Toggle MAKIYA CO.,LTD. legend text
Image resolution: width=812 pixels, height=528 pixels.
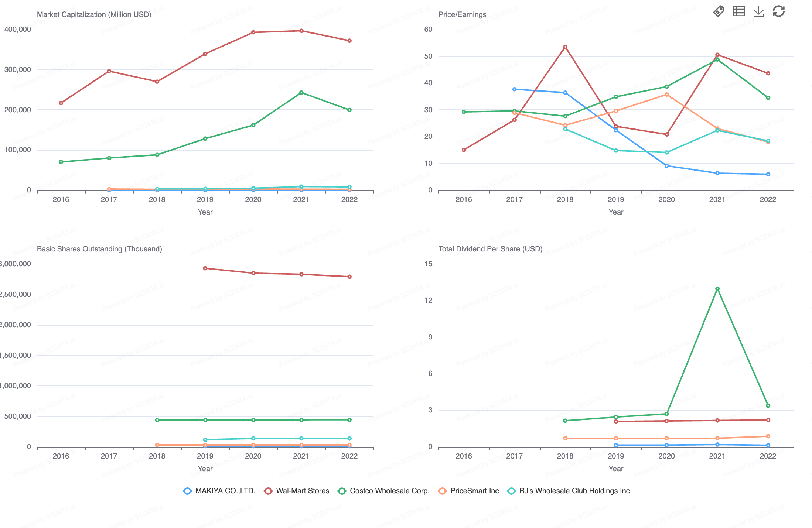click(225, 491)
